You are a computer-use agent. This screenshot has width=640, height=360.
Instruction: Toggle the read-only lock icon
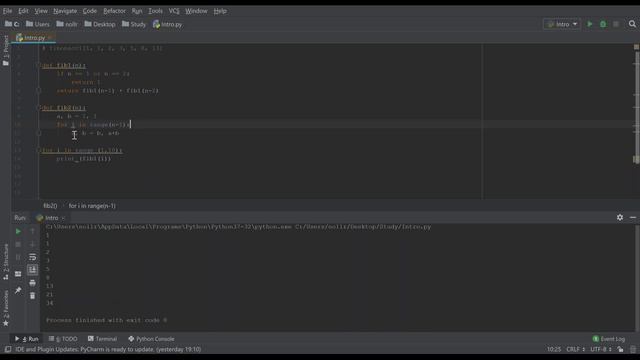pos(620,349)
